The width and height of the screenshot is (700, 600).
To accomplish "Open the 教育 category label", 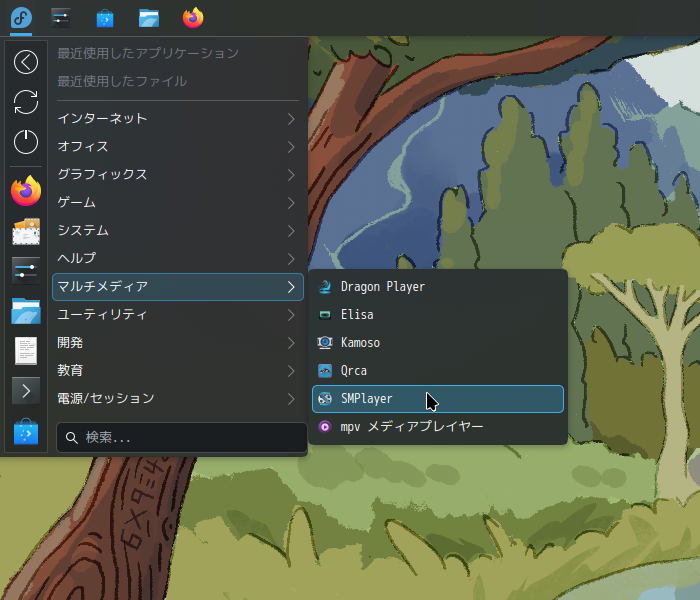I will (70, 371).
